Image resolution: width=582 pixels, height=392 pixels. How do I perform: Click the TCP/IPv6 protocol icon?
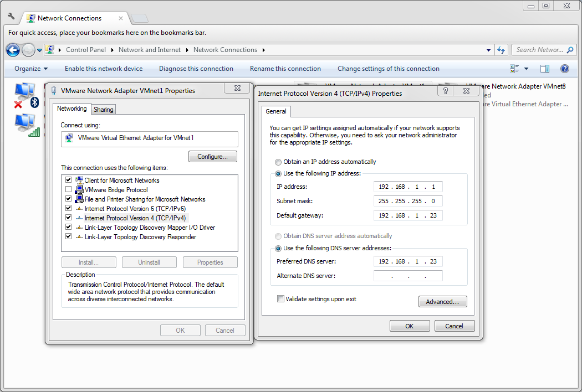click(x=79, y=209)
